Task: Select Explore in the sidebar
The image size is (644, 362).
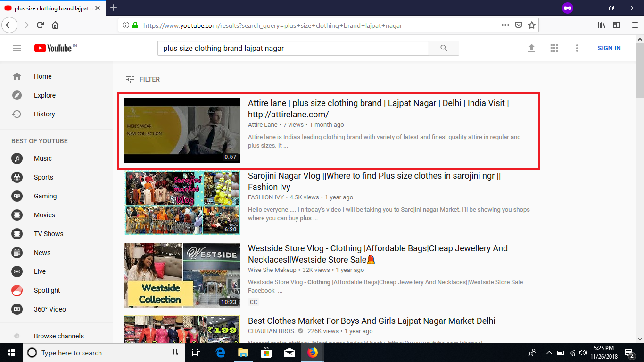Action: coord(44,95)
